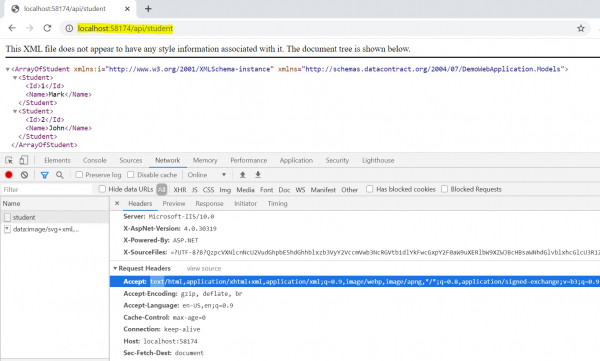This screenshot has width=600, height=361.
Task: Check the Disable cache checkbox
Action: 130,175
